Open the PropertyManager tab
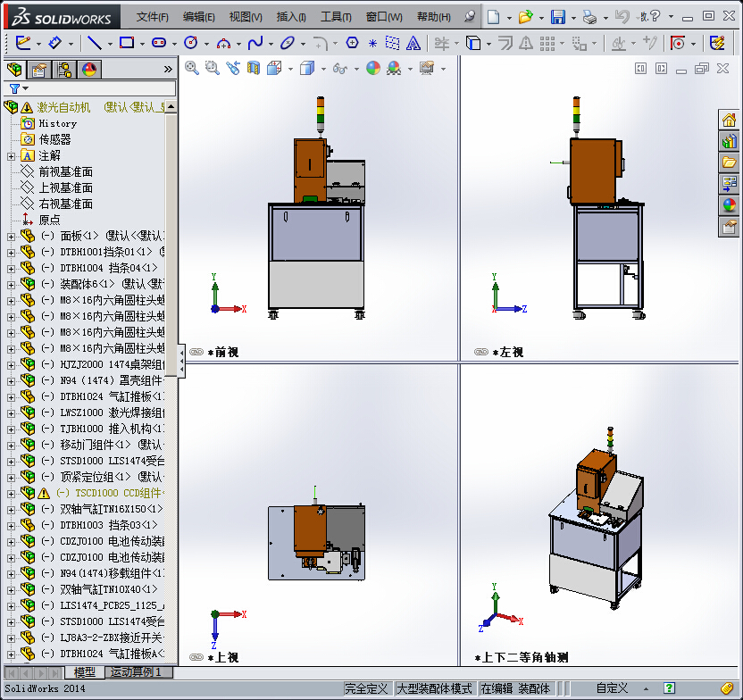The height and width of the screenshot is (700, 743). coord(39,70)
